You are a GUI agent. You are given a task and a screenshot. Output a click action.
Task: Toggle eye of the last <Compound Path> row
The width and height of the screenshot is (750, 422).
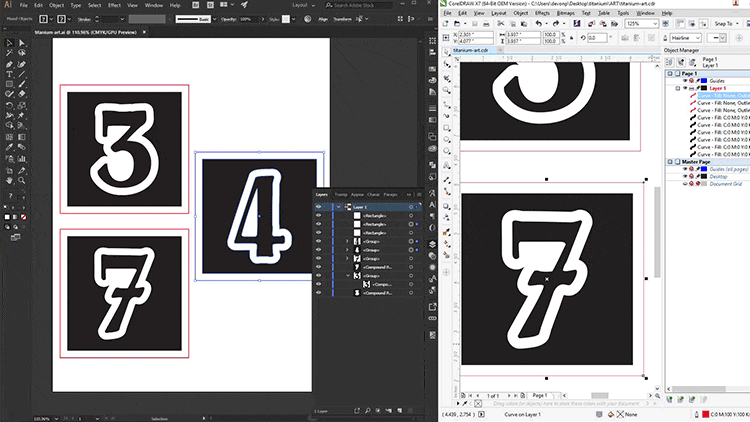click(x=319, y=293)
